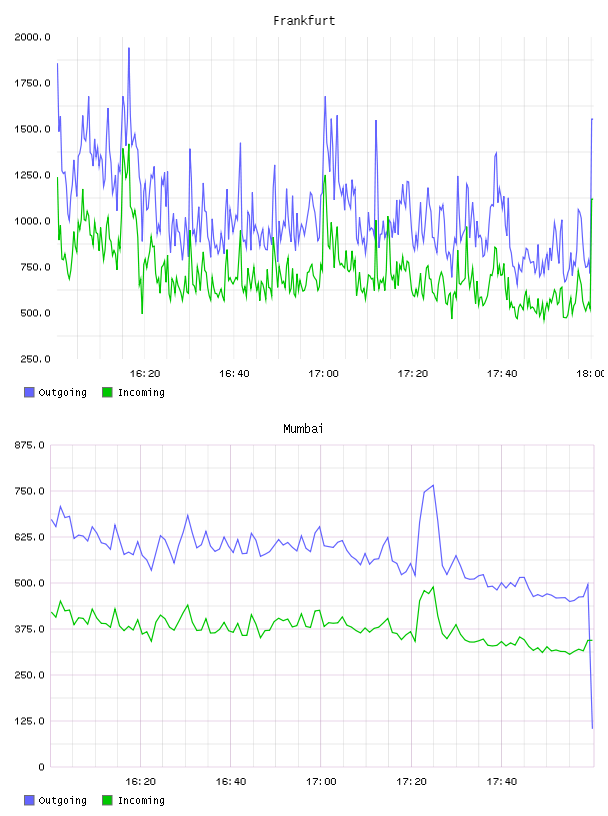Click the 1250.0 y-axis label on Frankfurt chart
The image size is (608, 816).
pyautogui.click(x=32, y=175)
